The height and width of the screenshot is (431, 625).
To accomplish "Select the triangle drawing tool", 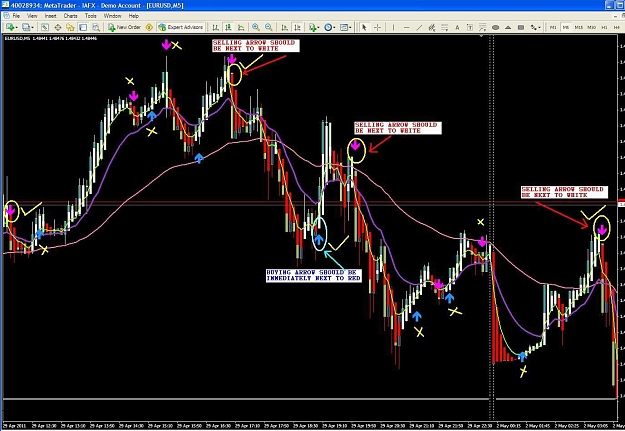I will coord(508,27).
